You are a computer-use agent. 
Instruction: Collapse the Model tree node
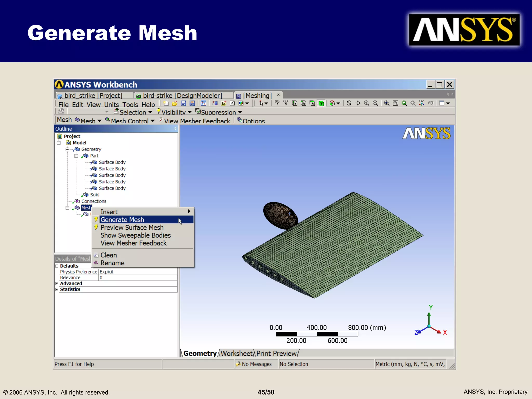click(59, 143)
